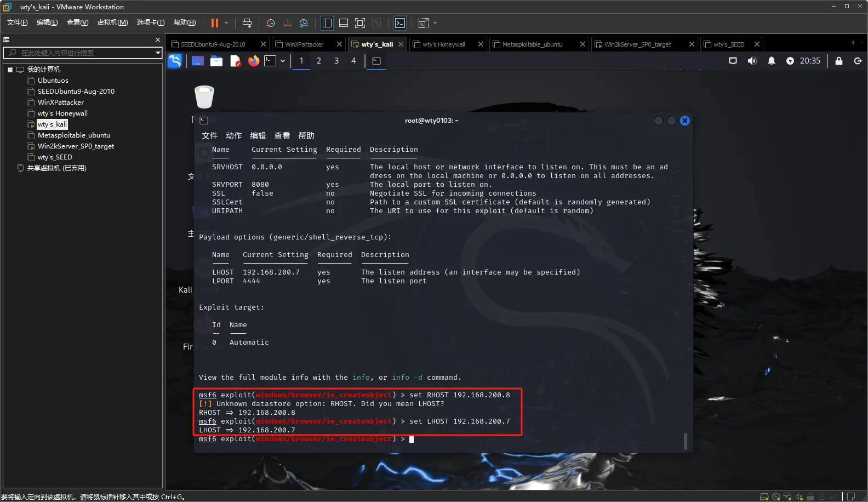Screen dimensions: 868x502
Task: Open the power options dropdown beside pause
Action: [x=226, y=23]
